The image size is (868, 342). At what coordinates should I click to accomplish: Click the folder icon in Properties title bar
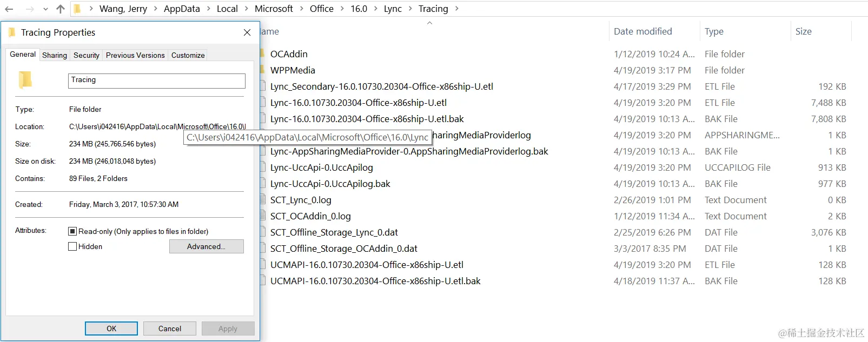[x=12, y=32]
